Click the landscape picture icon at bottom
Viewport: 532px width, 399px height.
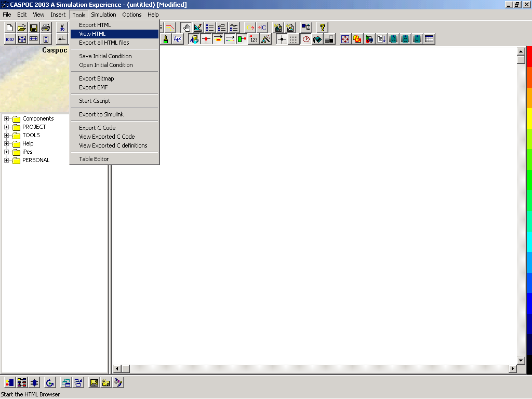coord(94,382)
